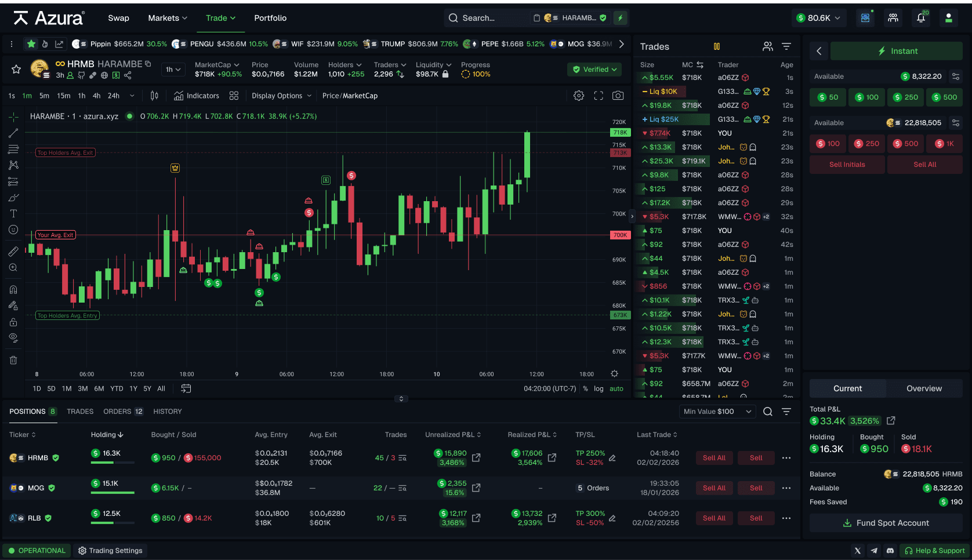Click the RLB holding progress bar
This screenshot has height=560, width=972.
(113, 523)
